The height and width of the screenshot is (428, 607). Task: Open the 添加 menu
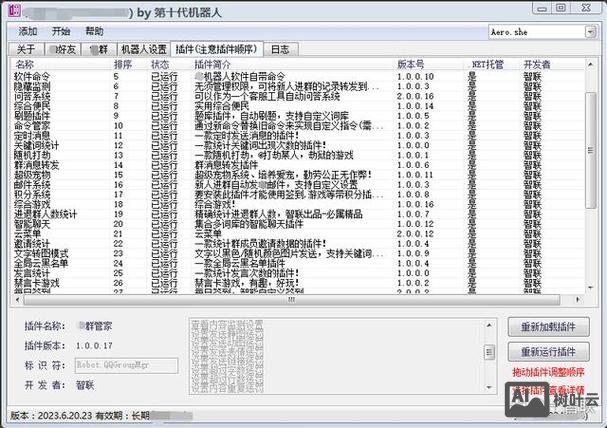28,31
